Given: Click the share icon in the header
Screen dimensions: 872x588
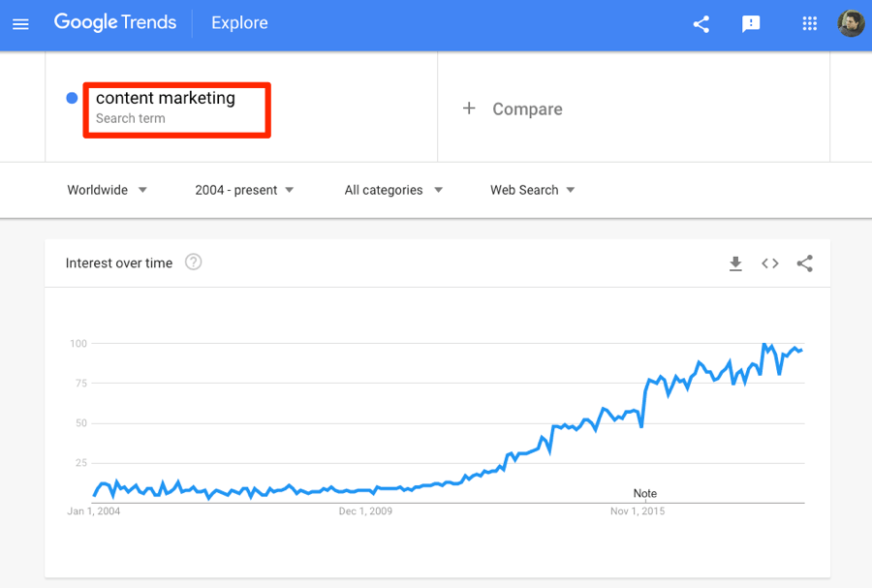Looking at the screenshot, I should click(x=701, y=24).
